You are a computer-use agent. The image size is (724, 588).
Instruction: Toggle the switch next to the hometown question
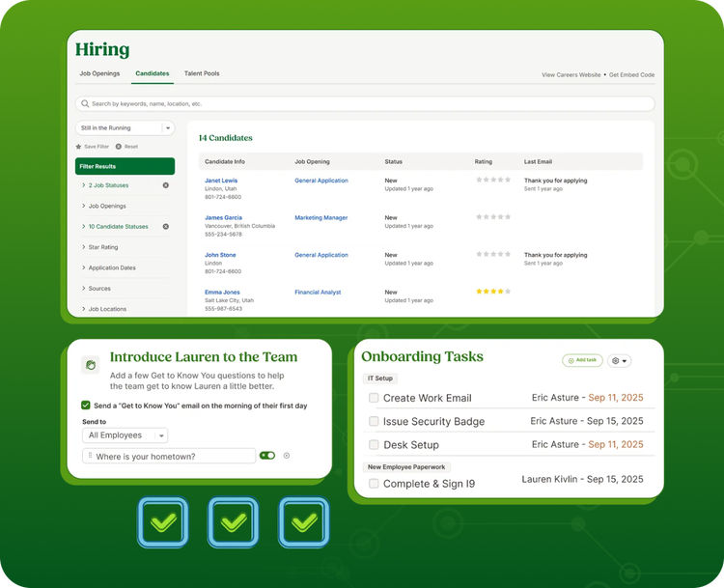pos(267,456)
